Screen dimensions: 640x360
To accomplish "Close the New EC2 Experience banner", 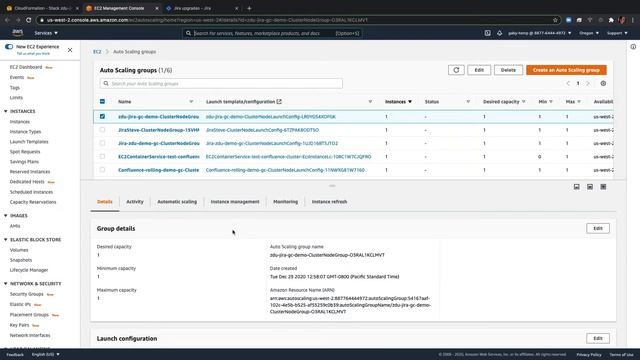I will click(x=70, y=50).
